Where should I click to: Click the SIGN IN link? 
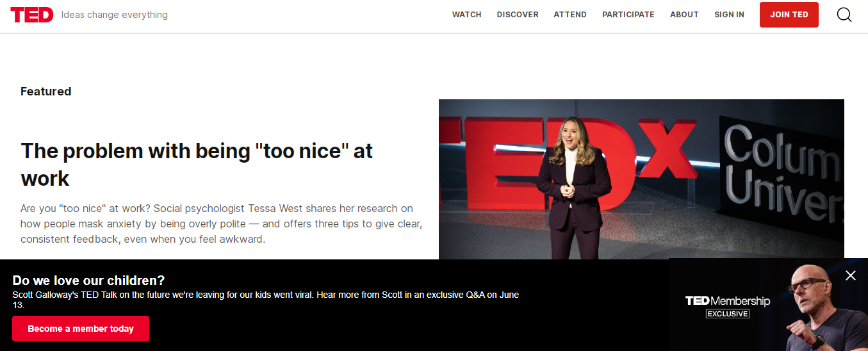729,15
